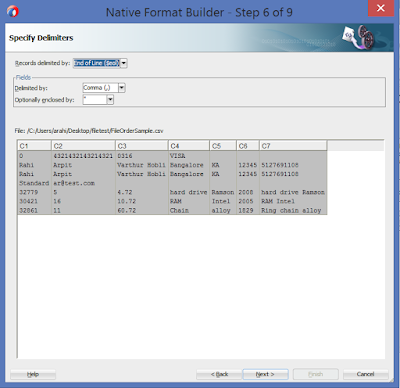Click the ar@test.com cell
The width and height of the screenshot is (400, 388).
pyautogui.click(x=83, y=183)
